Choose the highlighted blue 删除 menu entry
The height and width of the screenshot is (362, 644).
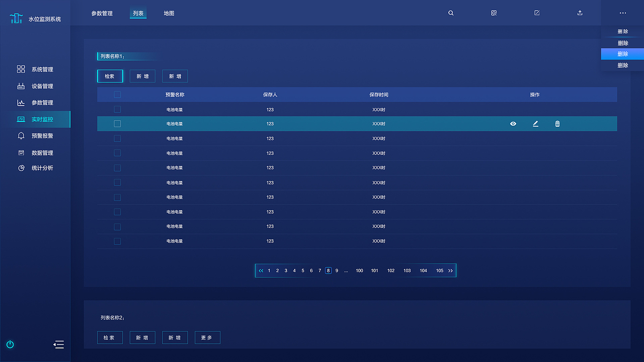click(622, 54)
